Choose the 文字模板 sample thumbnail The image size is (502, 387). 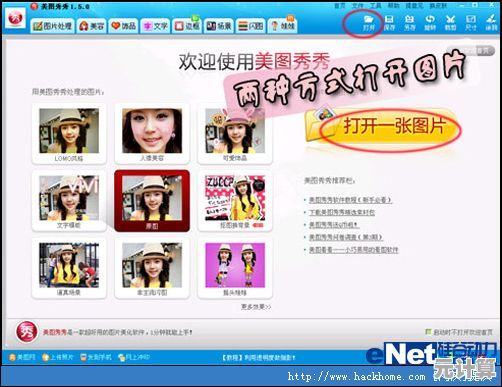(x=69, y=201)
